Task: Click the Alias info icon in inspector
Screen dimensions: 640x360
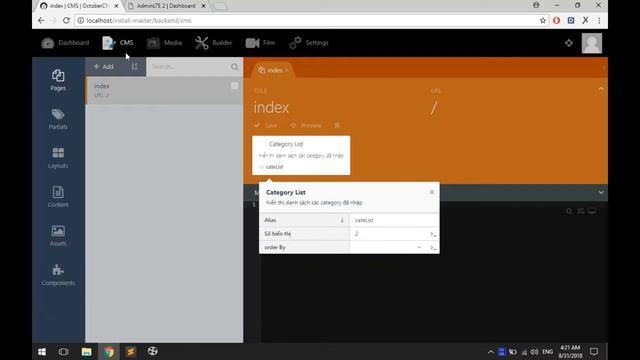Action: click(342, 220)
